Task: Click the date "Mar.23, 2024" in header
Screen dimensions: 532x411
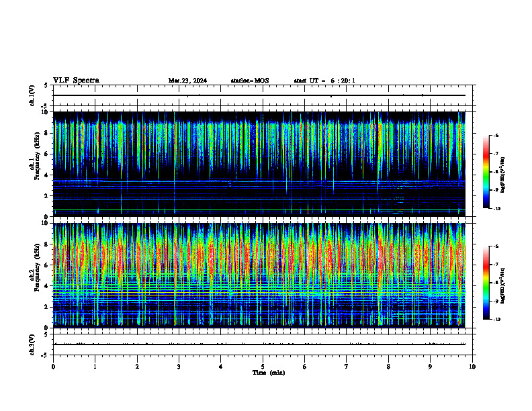Action: click(x=187, y=81)
